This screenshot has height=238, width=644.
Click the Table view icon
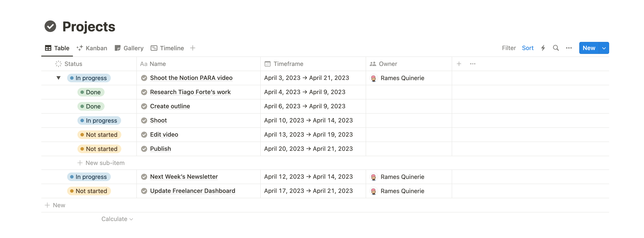(48, 48)
